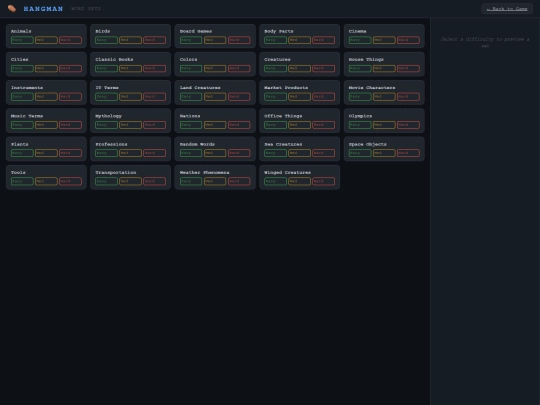
Task: Pick Hard for Colors
Action: tap(239, 68)
